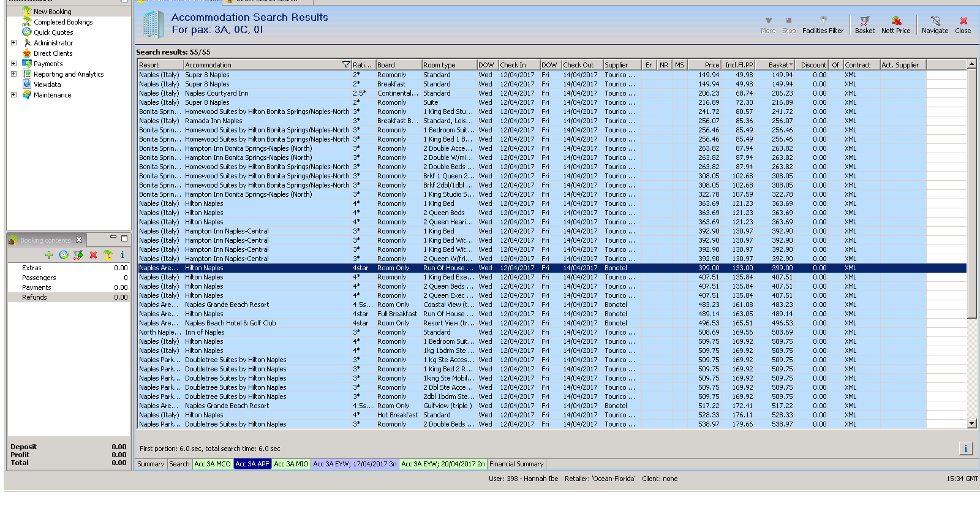Viewport: 980px width, 527px height.
Task: Sort by Check In column header
Action: [x=519, y=65]
